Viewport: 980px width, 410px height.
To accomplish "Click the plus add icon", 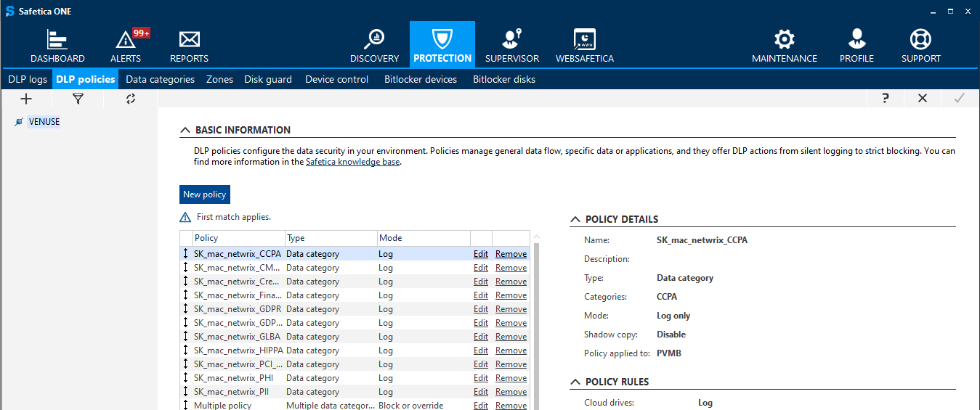I will 26,99.
